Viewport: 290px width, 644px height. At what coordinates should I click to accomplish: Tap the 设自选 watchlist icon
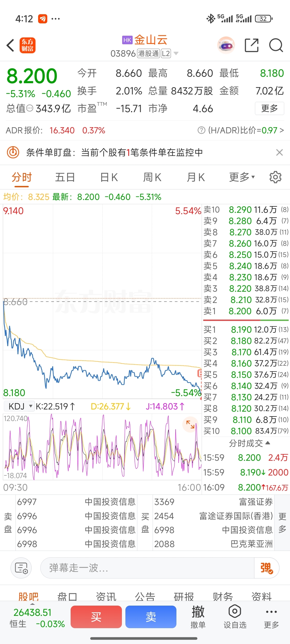235,617
